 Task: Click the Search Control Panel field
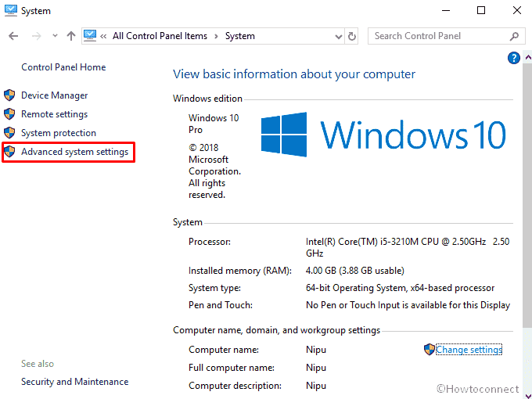click(x=445, y=36)
